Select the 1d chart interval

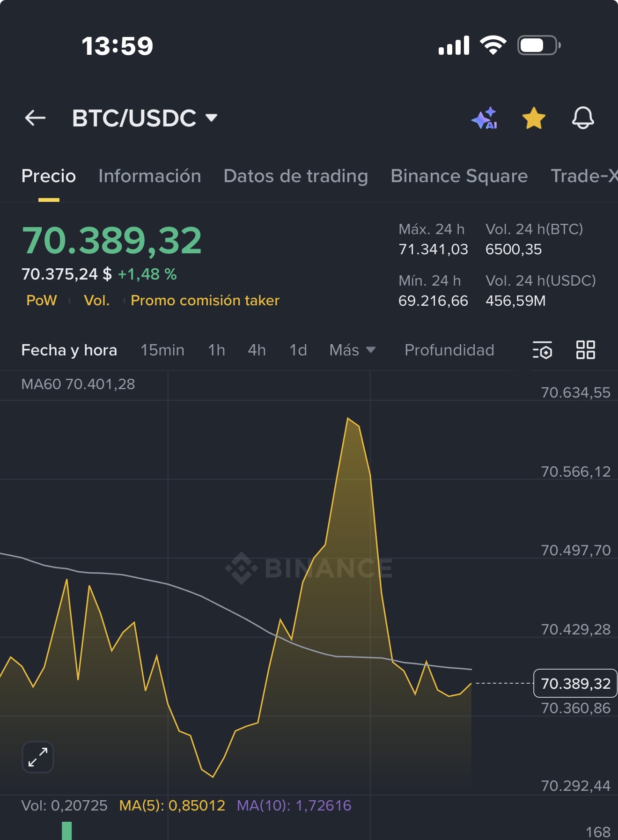298,350
